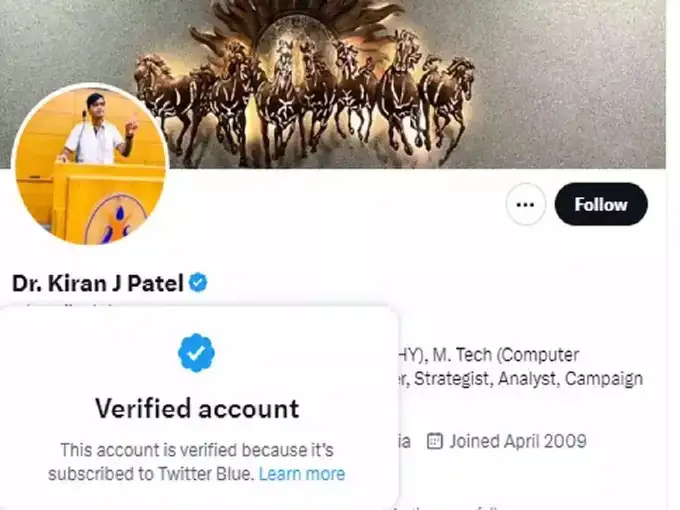This screenshot has width=680, height=510.
Task: Click the words "Twitter Blue" in the popup
Action: click(x=206, y=474)
